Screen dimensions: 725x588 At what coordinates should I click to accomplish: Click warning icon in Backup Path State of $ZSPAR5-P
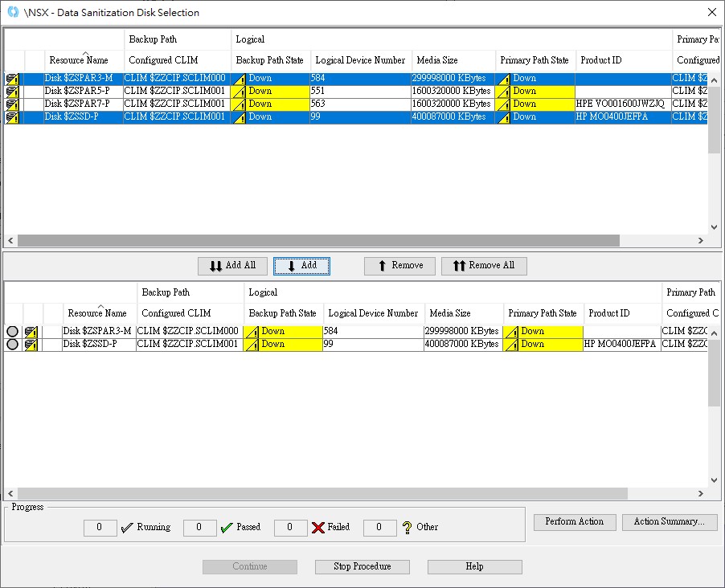point(239,92)
